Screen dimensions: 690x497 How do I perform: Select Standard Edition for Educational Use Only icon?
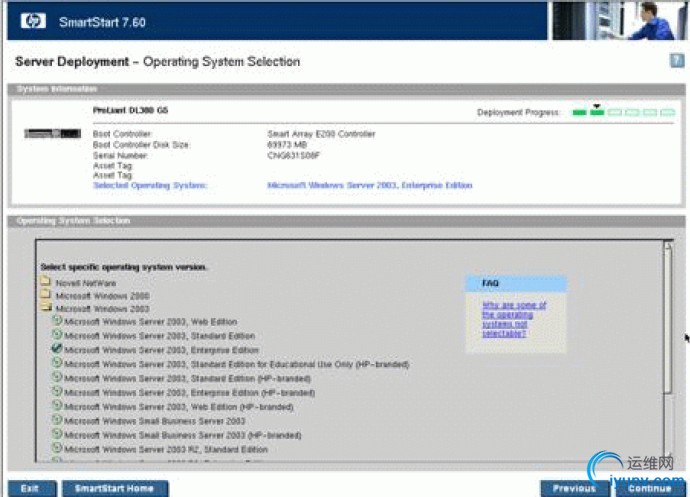pos(57,363)
